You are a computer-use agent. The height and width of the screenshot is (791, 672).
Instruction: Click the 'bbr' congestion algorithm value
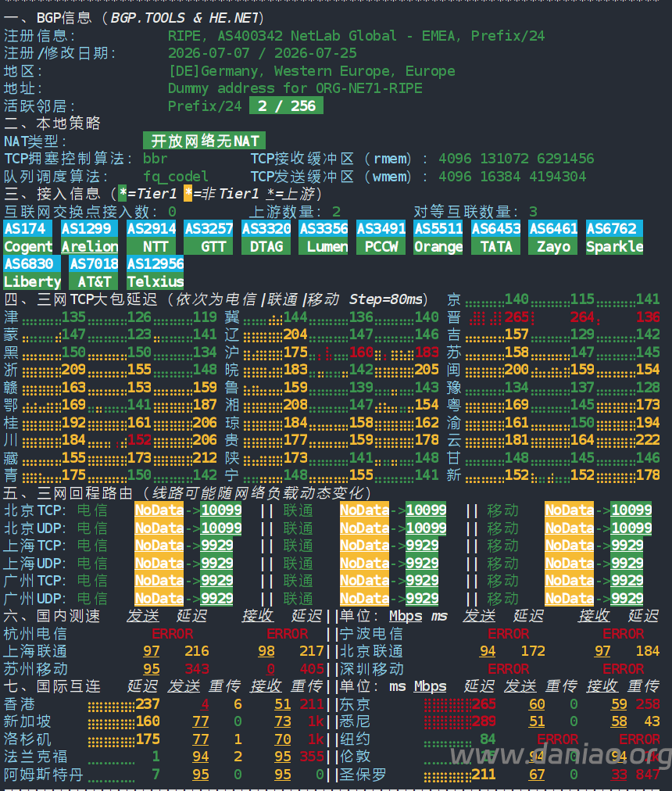(x=155, y=159)
